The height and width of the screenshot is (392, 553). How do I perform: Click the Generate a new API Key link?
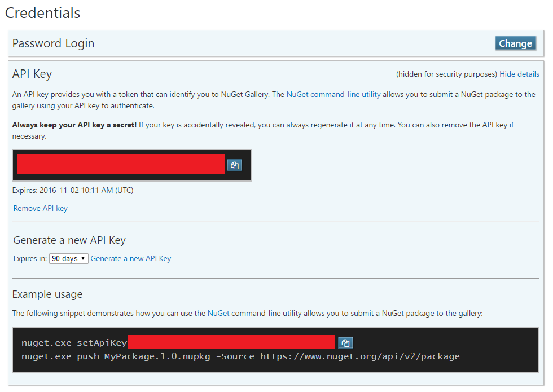pos(131,259)
